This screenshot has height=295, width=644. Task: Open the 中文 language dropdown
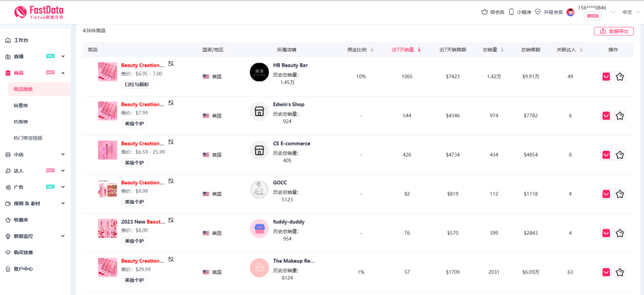[627, 12]
